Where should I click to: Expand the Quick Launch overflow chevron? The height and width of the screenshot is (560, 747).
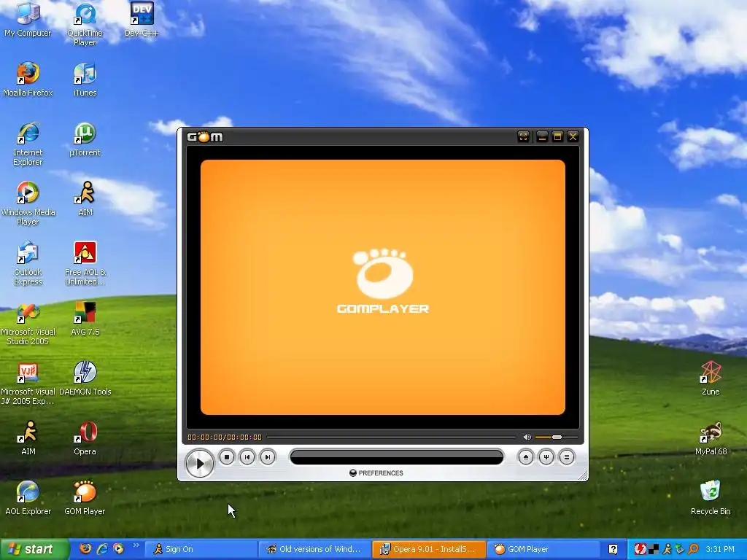pyautogui.click(x=136, y=545)
